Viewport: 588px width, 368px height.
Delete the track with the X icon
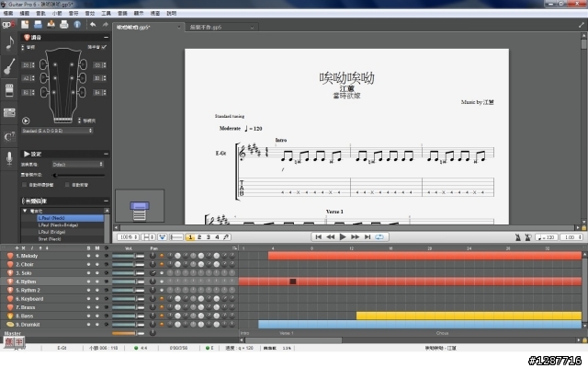point(23,247)
